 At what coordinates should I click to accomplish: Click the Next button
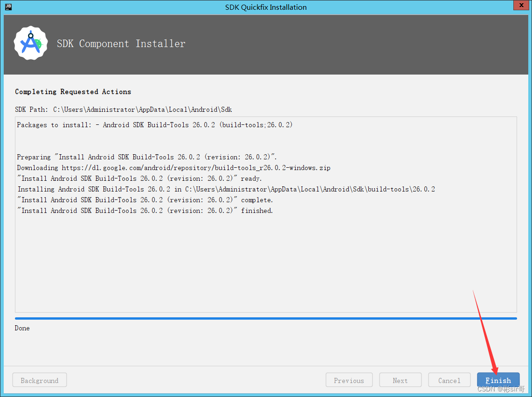(x=401, y=380)
